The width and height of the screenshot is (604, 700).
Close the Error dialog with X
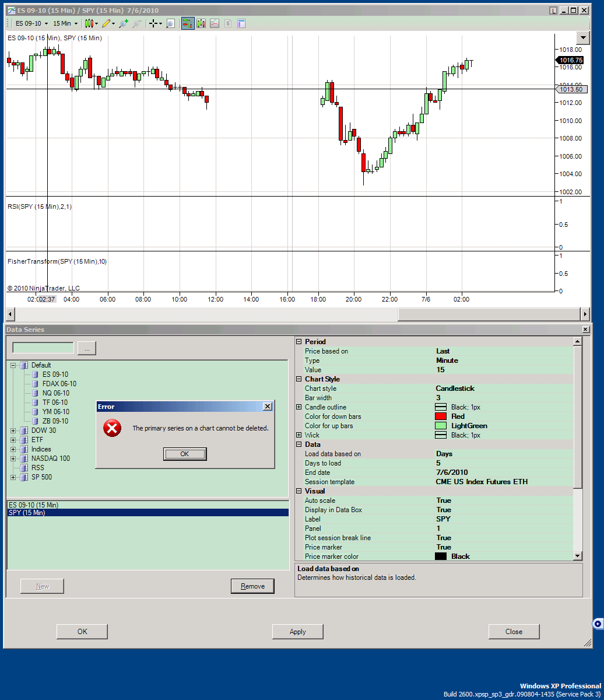268,407
